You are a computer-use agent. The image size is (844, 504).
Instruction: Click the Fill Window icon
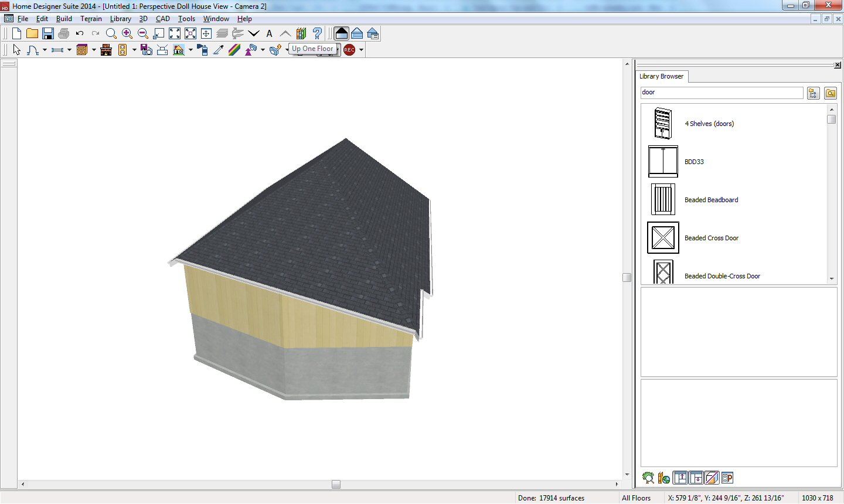tap(175, 33)
